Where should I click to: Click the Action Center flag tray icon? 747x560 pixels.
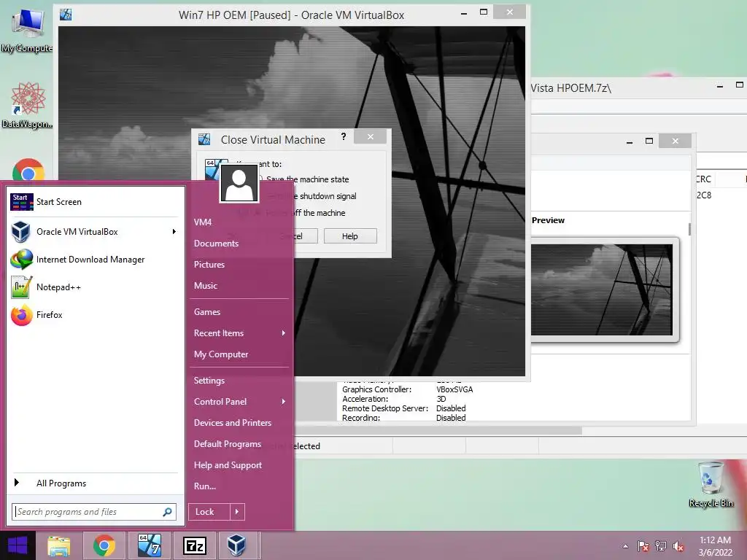tap(643, 546)
